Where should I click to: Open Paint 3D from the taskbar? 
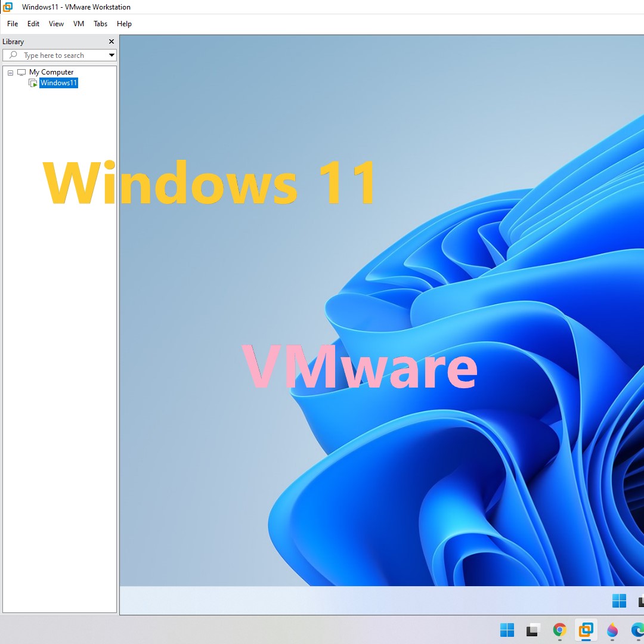tap(612, 630)
